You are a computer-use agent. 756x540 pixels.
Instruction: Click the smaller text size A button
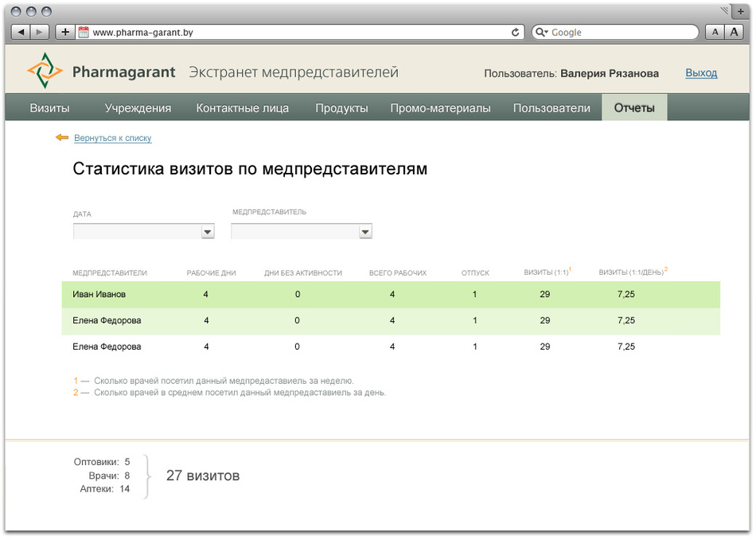(x=714, y=33)
